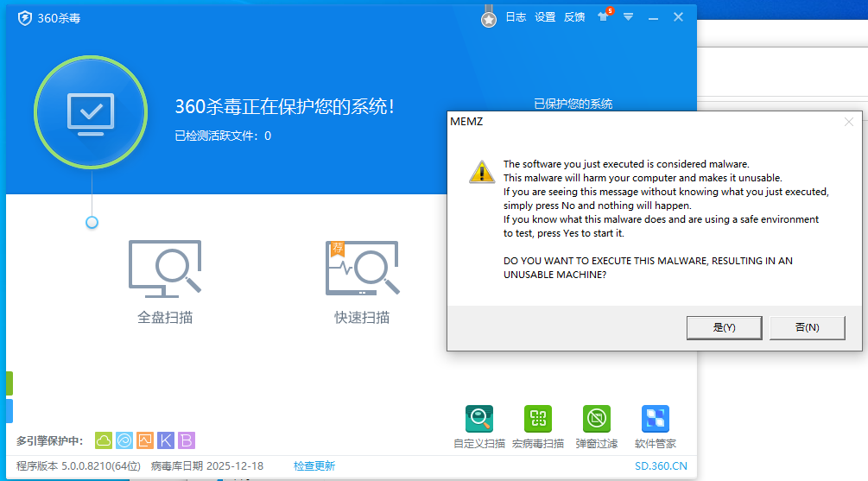Click the blue side tab on left edge
868x481 pixels.
point(10,411)
